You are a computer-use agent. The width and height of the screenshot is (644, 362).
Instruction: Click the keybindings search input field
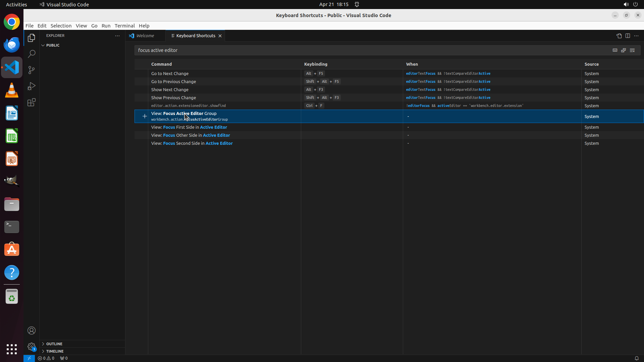point(369,50)
